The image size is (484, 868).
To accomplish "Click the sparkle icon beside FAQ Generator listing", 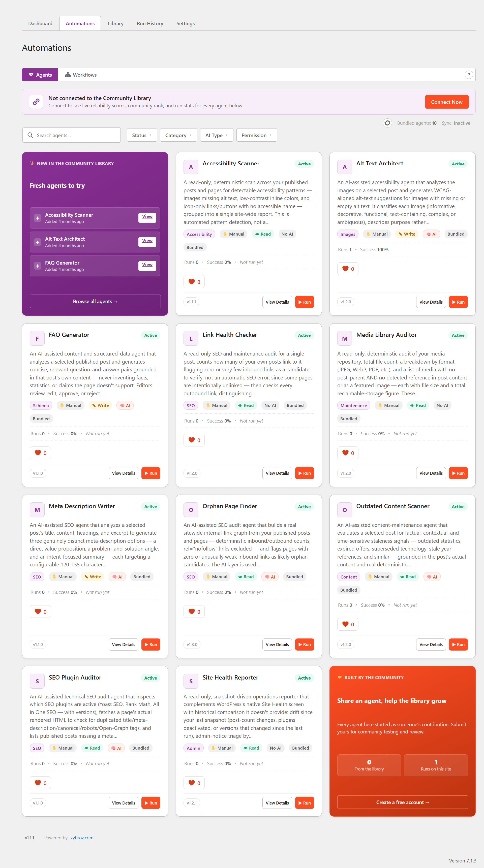I will (37, 266).
